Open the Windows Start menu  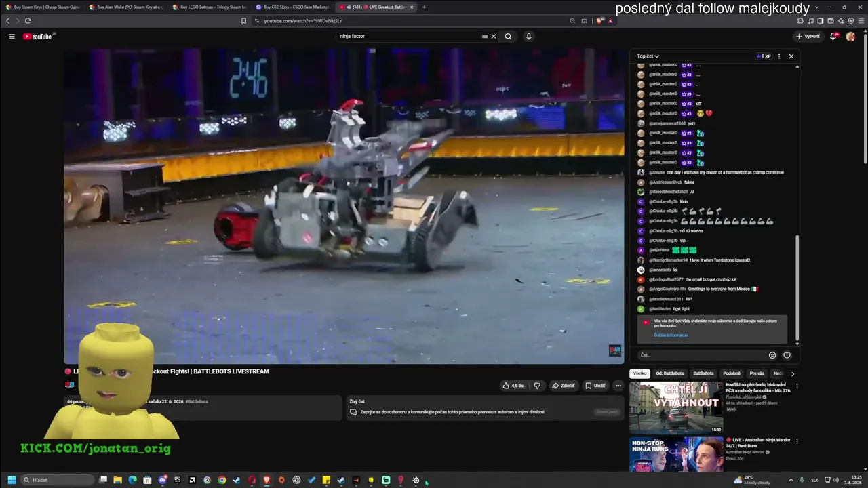point(12,480)
